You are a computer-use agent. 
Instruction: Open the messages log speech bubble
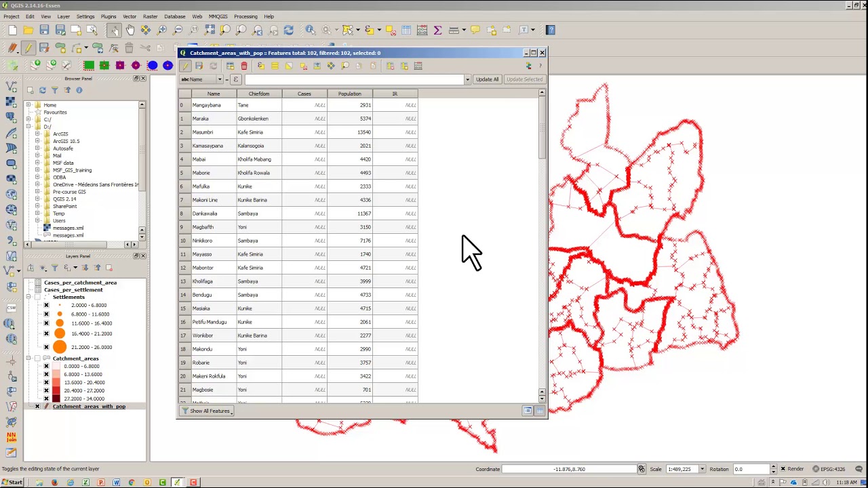859,469
